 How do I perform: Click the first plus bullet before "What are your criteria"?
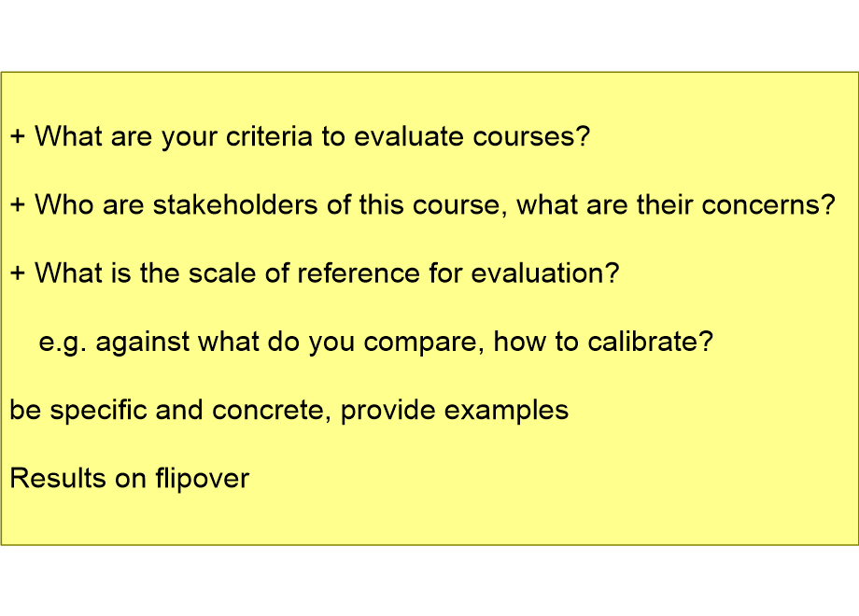point(18,136)
